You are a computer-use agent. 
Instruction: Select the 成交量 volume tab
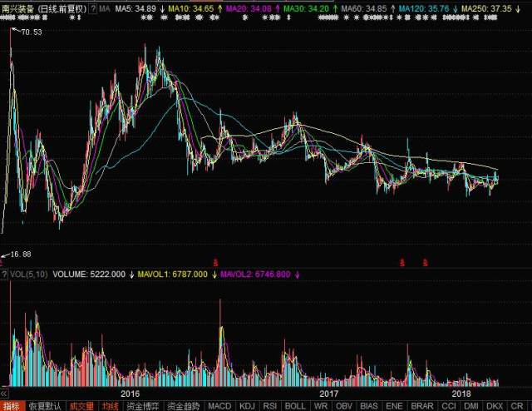point(81,405)
